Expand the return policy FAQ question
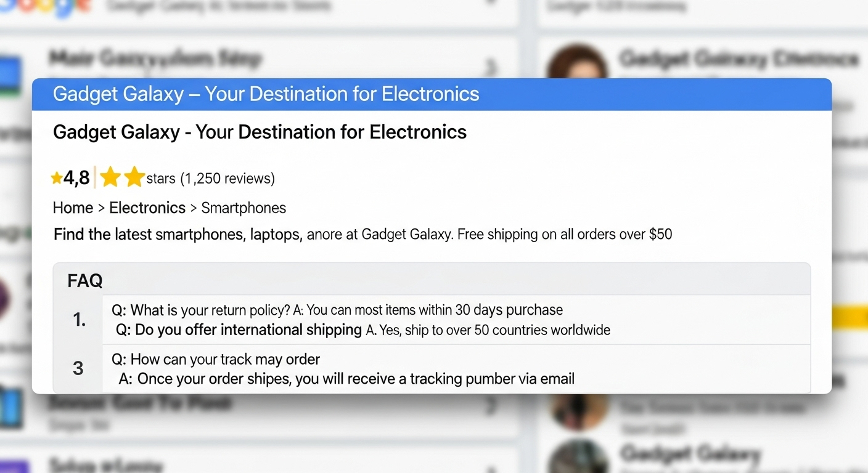 coord(210,310)
